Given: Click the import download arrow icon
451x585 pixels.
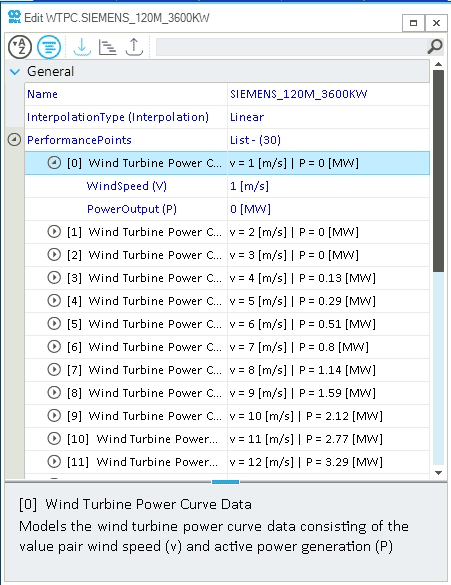Looking at the screenshot, I should (82, 47).
